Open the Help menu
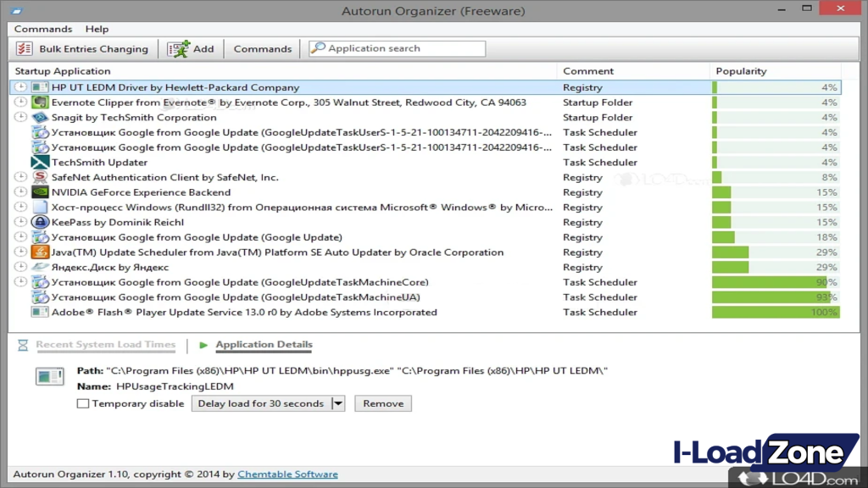The width and height of the screenshot is (868, 488). click(x=97, y=29)
